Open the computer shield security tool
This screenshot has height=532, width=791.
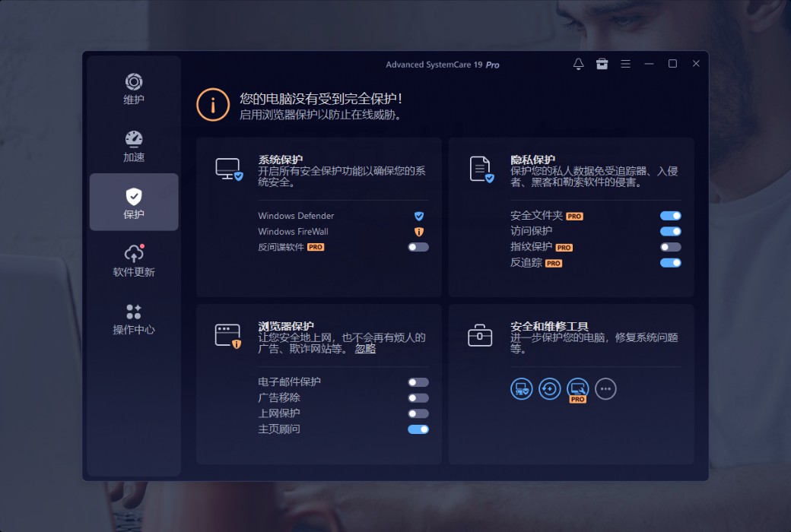521,389
